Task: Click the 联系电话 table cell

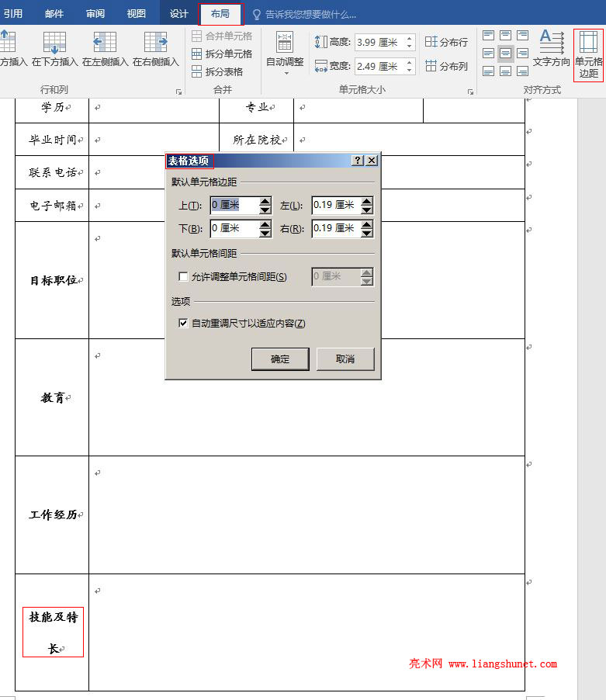Action: [x=52, y=172]
